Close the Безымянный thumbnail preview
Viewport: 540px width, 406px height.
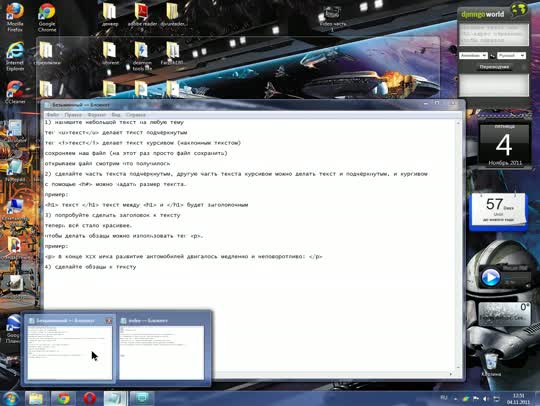(x=109, y=321)
